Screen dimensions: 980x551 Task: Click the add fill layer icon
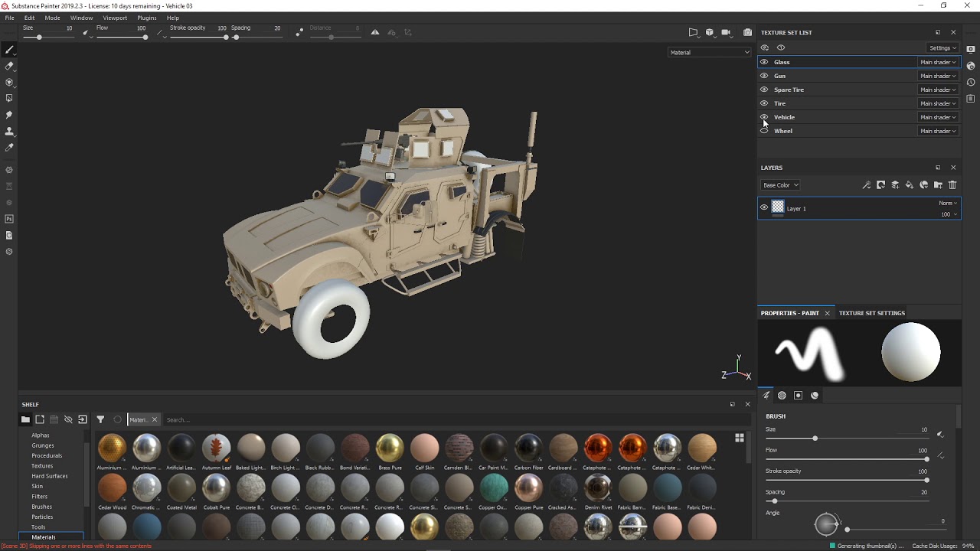click(x=910, y=185)
